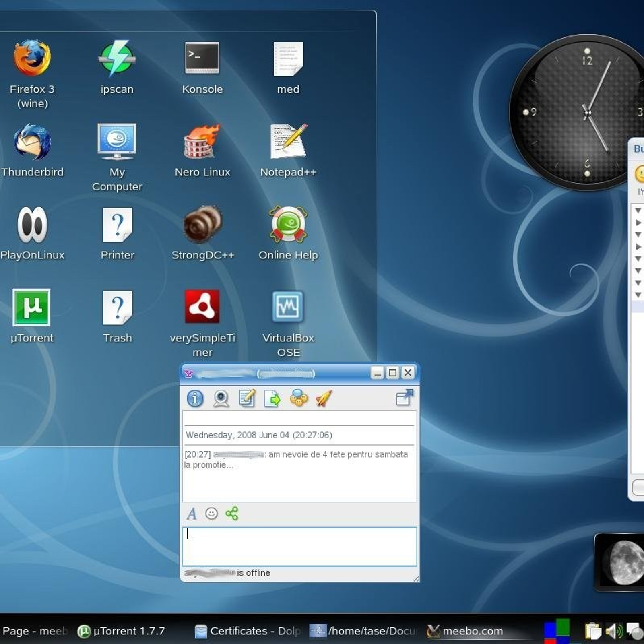Switch to meebo.com taskbar entry
Image resolution: width=644 pixels, height=644 pixels.
[465, 631]
